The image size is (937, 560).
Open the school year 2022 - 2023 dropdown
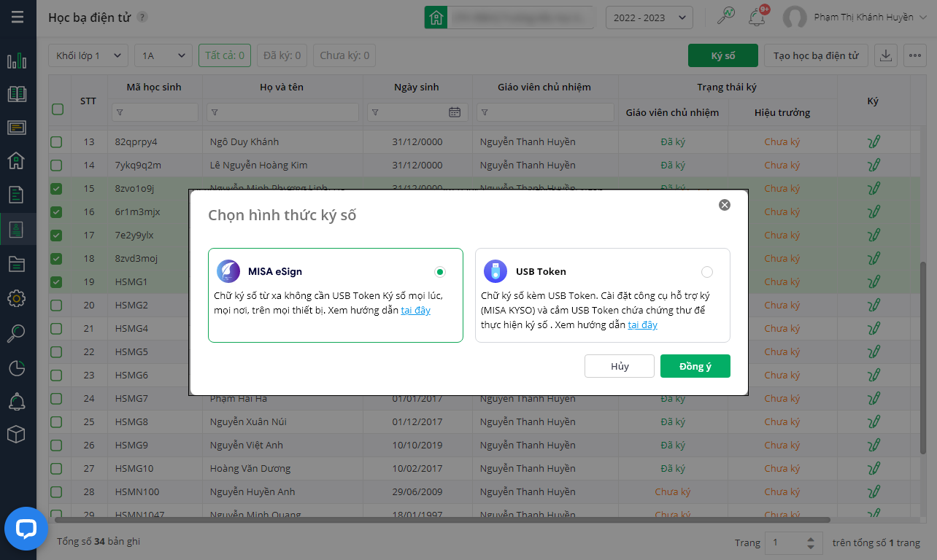tap(649, 17)
